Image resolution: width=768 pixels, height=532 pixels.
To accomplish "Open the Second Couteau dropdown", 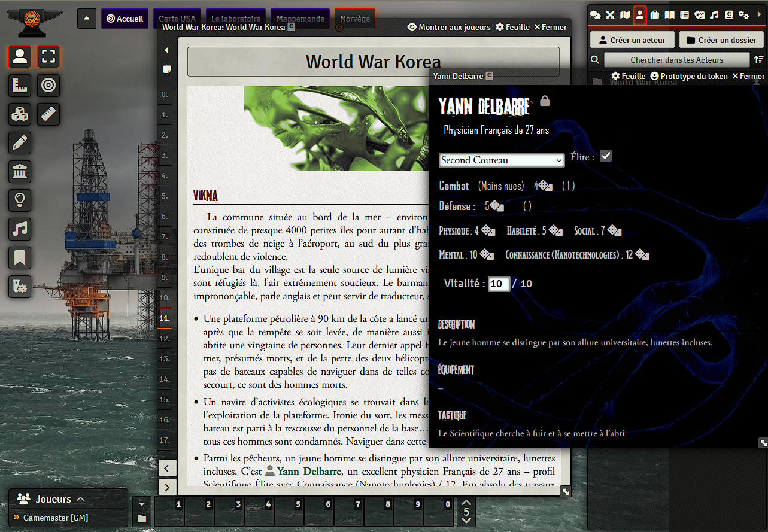I will pyautogui.click(x=502, y=160).
